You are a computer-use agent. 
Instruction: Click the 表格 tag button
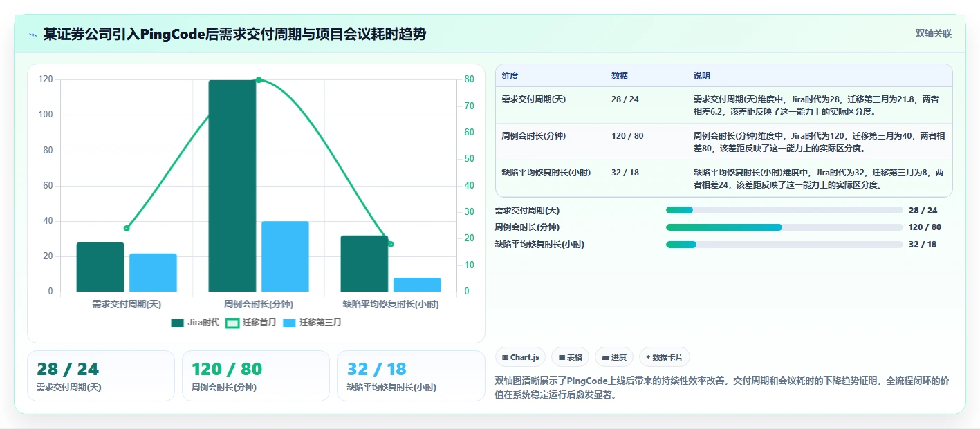pyautogui.click(x=570, y=357)
